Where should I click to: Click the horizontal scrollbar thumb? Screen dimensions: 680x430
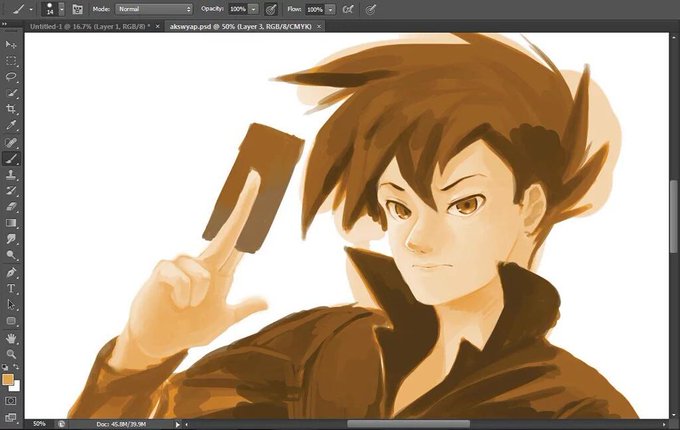pos(409,424)
